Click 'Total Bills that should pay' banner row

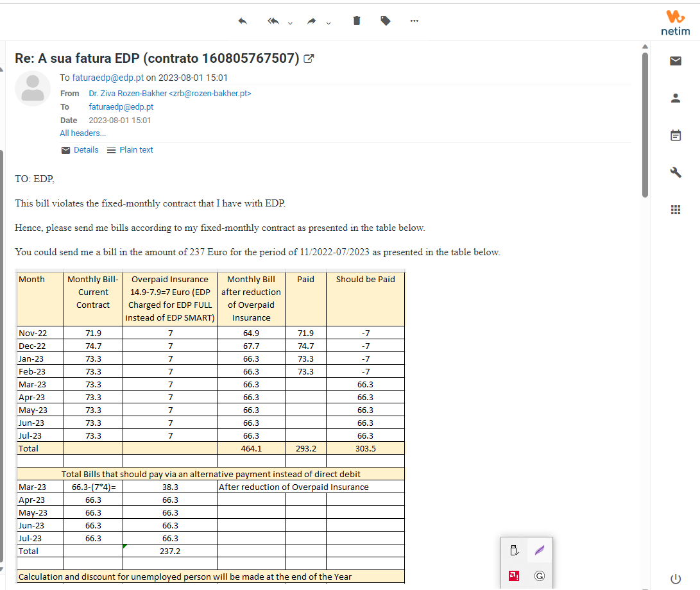click(x=210, y=474)
